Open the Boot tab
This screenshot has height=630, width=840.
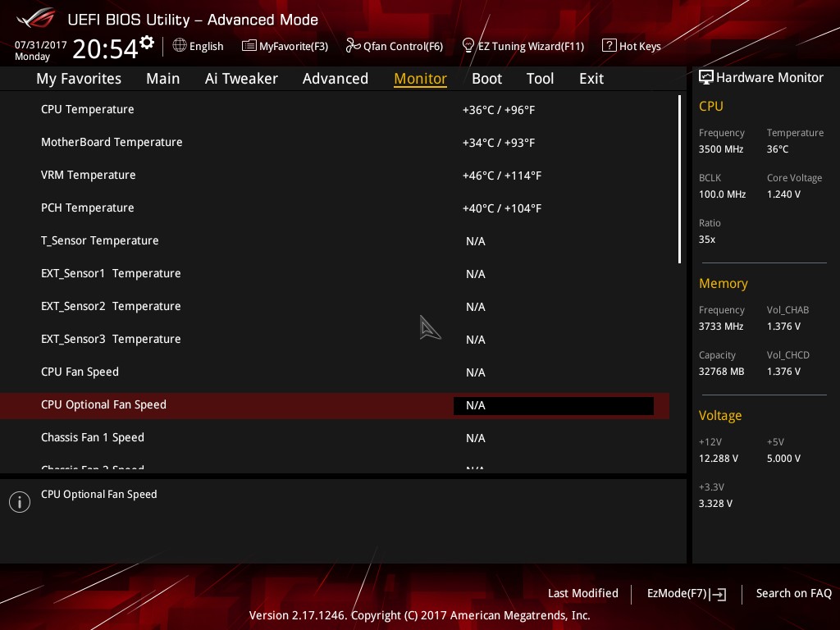487,79
